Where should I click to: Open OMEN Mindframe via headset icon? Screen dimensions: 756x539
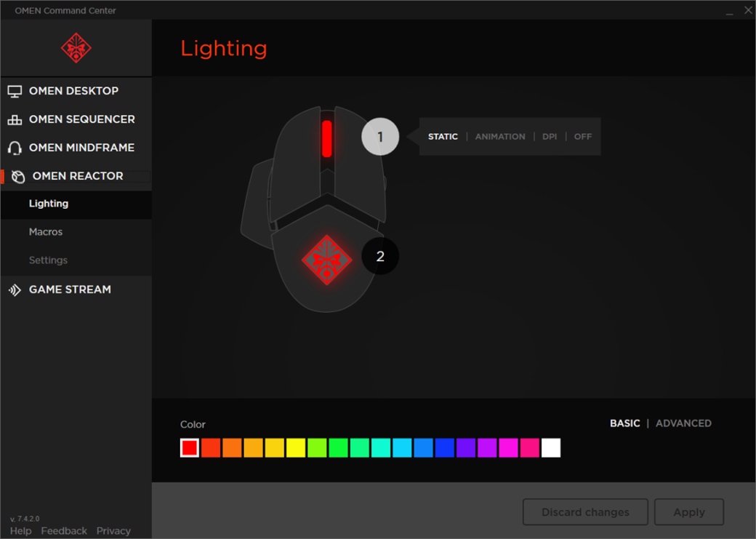[15, 148]
